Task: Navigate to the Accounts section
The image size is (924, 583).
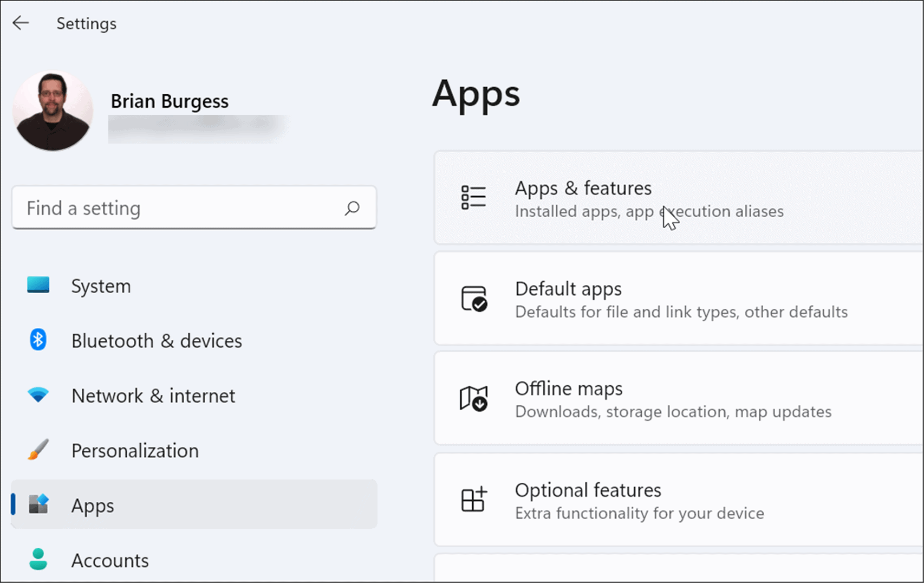Action: click(x=110, y=560)
